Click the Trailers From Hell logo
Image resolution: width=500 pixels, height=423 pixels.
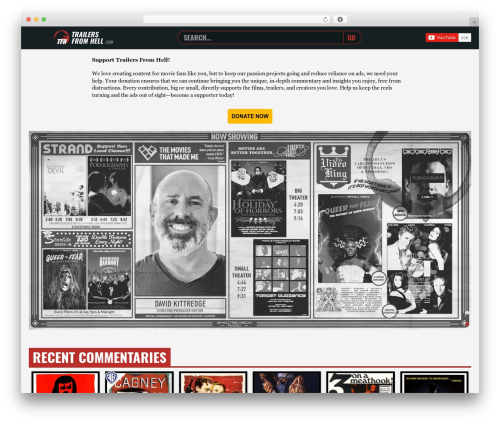[83, 38]
